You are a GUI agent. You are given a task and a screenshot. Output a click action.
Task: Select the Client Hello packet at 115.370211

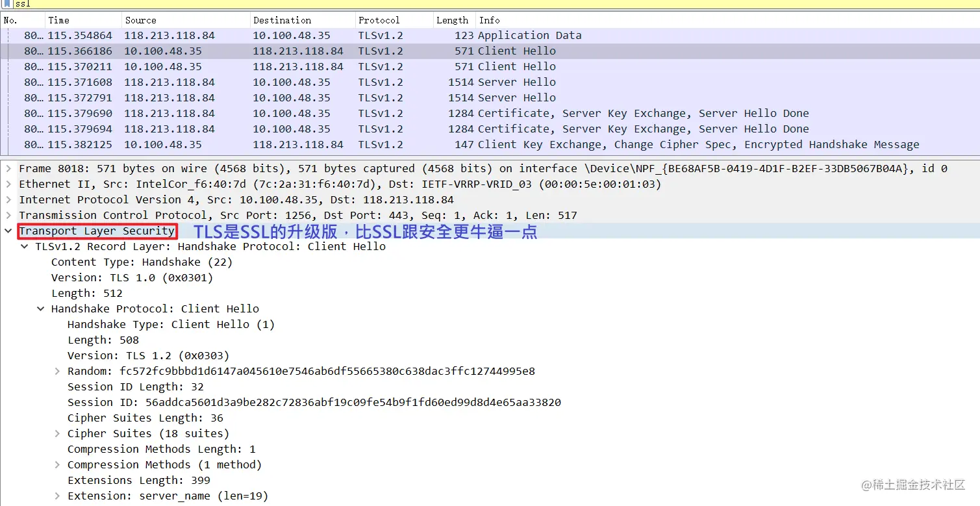point(490,67)
